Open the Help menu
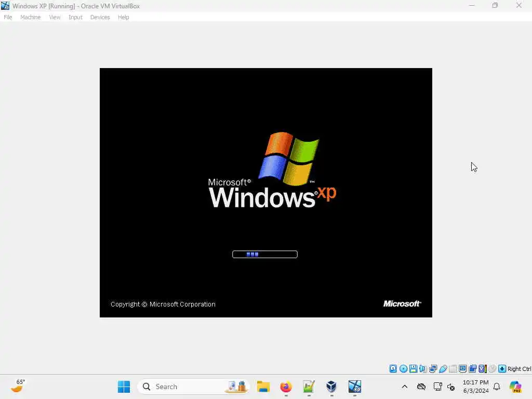Viewport: 532px width, 399px height. click(124, 17)
